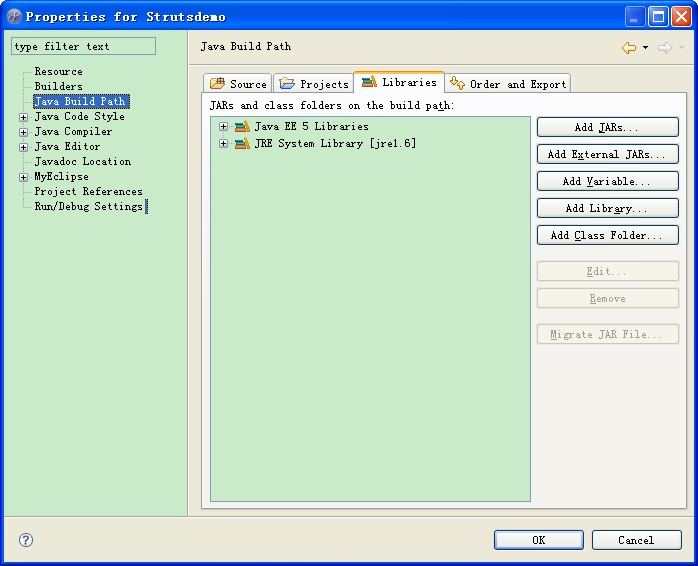Switch to the Projects tab
The height and width of the screenshot is (566, 698).
click(313, 83)
